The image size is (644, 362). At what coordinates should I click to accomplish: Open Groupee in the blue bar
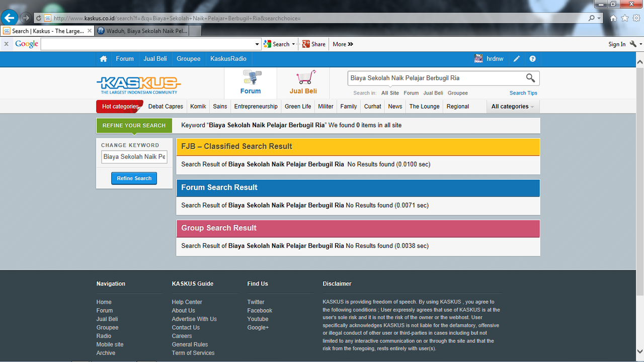click(x=189, y=59)
